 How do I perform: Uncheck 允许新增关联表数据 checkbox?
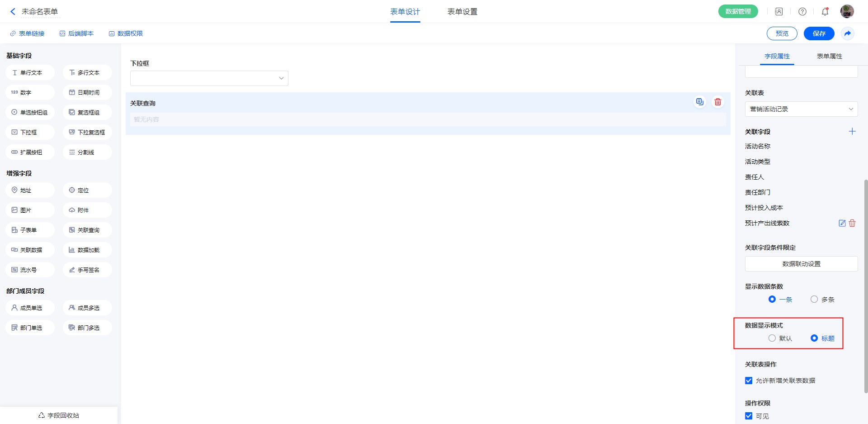(749, 381)
